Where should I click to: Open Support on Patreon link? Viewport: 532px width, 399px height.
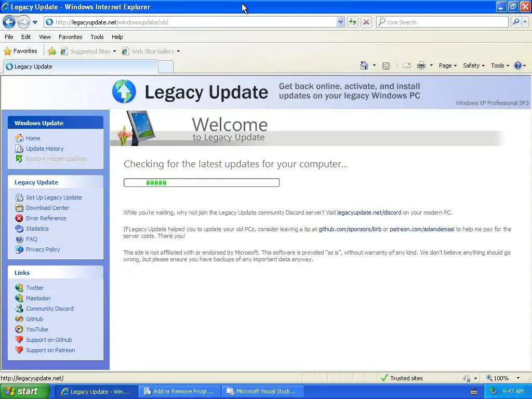click(50, 350)
